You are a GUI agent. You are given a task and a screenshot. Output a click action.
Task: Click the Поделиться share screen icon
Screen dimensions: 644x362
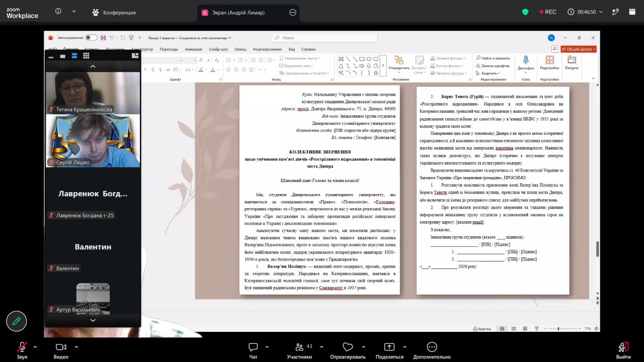pyautogui.click(x=389, y=350)
